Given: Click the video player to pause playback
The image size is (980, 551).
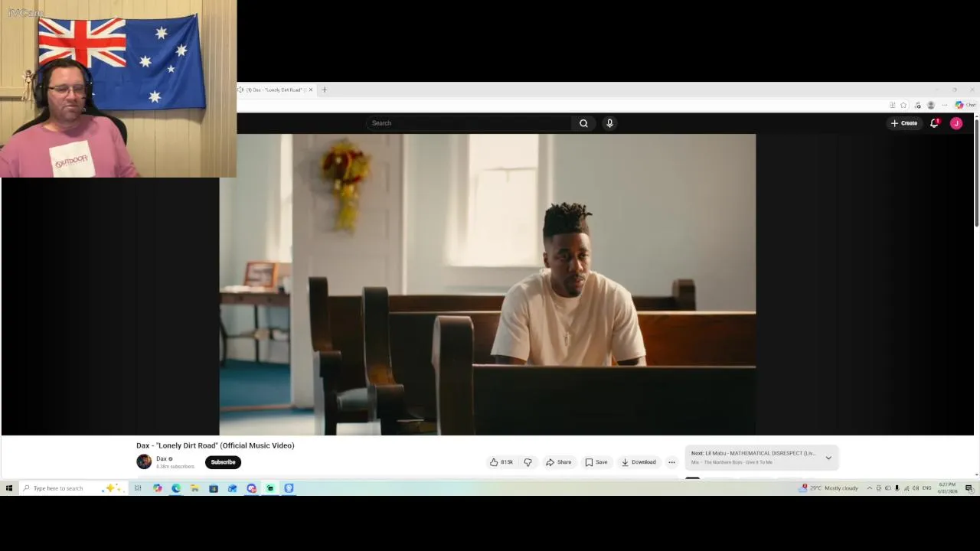Looking at the screenshot, I should pyautogui.click(x=488, y=285).
